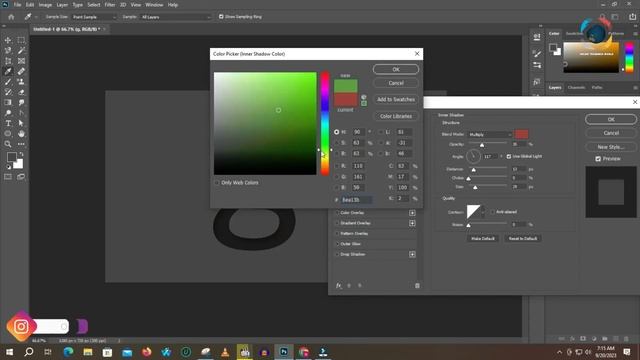
Task: Toggle the Preview checkbox in Layer Style
Action: [598, 159]
